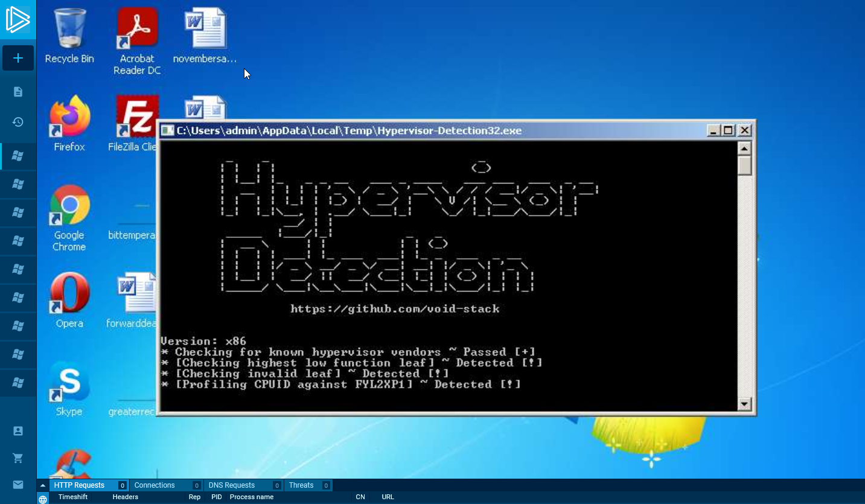Select the Acrobat Reader DC shortcut

[x=137, y=39]
